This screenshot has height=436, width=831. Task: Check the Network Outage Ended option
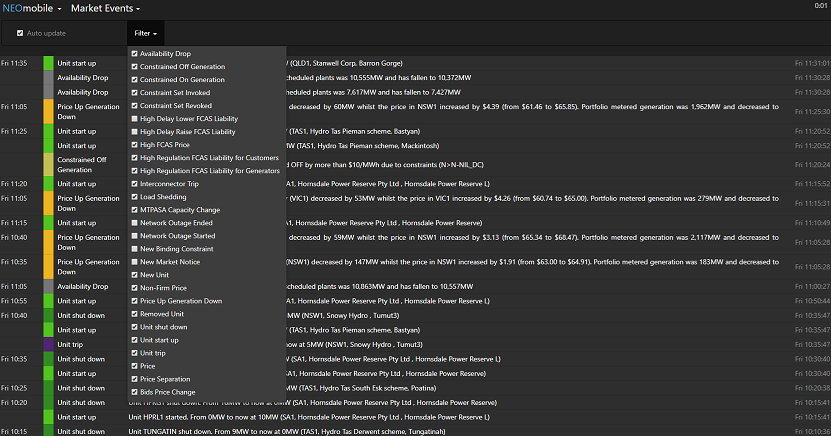[135, 222]
